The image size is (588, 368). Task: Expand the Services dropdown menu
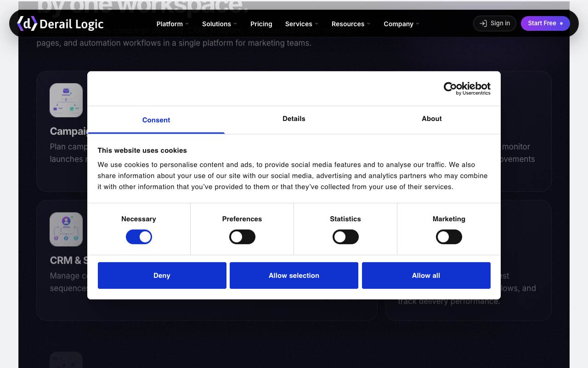point(301,24)
